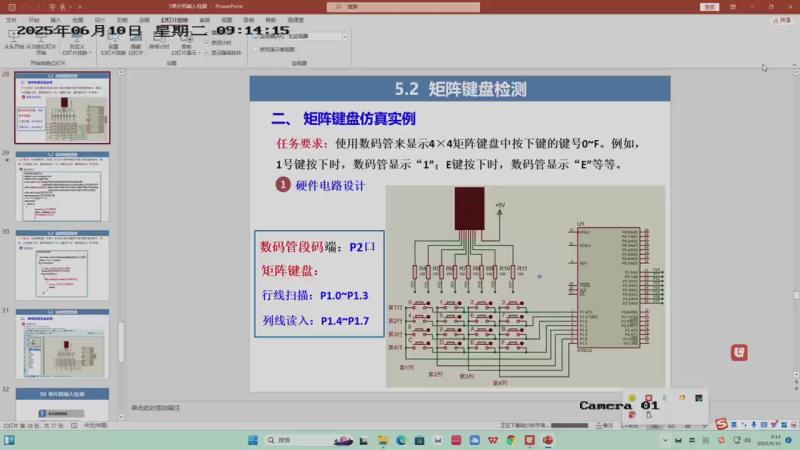This screenshot has width=800, height=450.
Task: Open File Explorer from taskbar
Action: tap(382, 440)
